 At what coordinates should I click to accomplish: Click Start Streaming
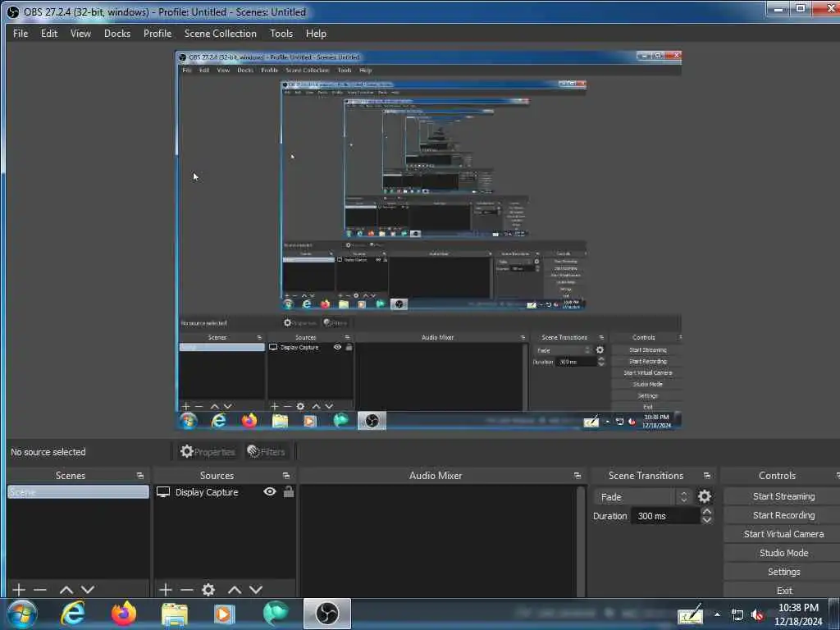[783, 496]
